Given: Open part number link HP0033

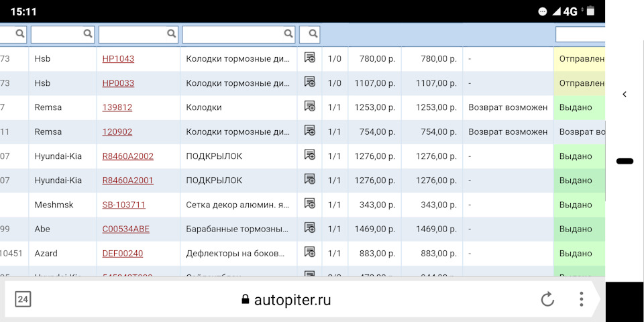Looking at the screenshot, I should (x=118, y=83).
